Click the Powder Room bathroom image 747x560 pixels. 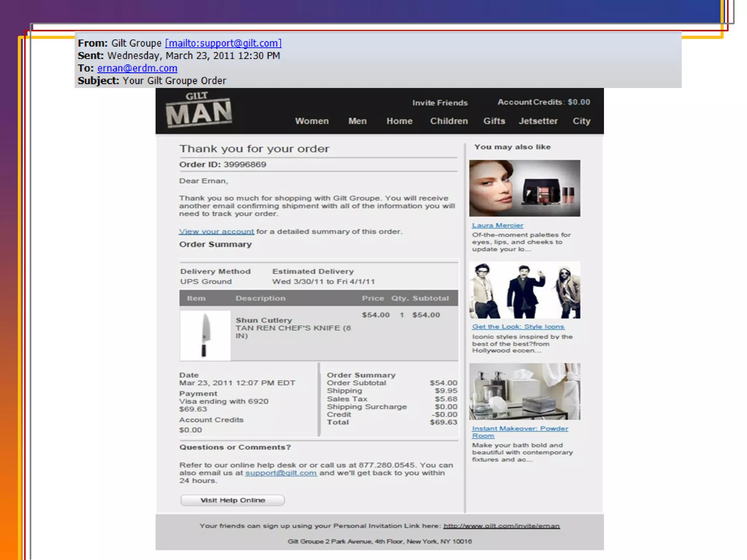pyautogui.click(x=525, y=391)
